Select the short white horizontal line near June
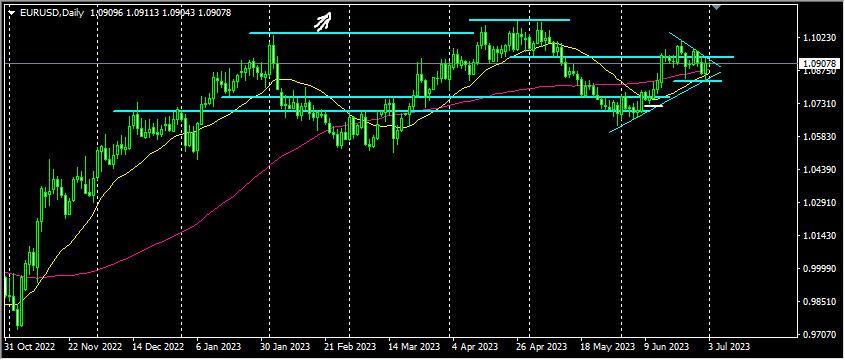Image resolution: width=845 pixels, height=360 pixels. pos(653,106)
